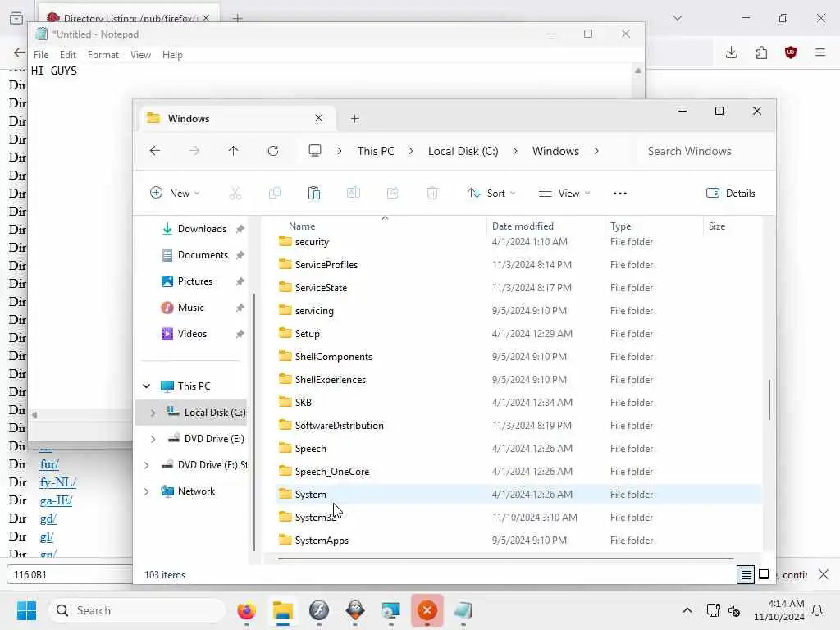
Task: Open Firefox downloads icon
Action: click(x=731, y=52)
